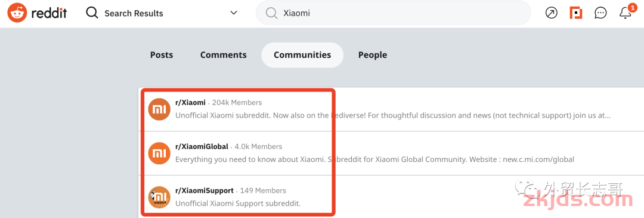
Task: Open the r/Xiaomi community link
Action: [x=191, y=102]
